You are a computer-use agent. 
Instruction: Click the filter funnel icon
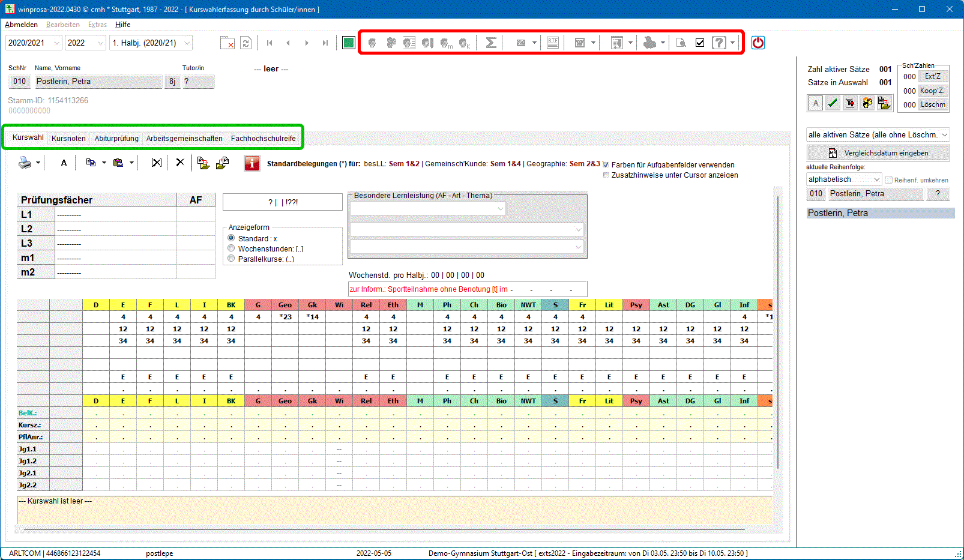pos(850,103)
